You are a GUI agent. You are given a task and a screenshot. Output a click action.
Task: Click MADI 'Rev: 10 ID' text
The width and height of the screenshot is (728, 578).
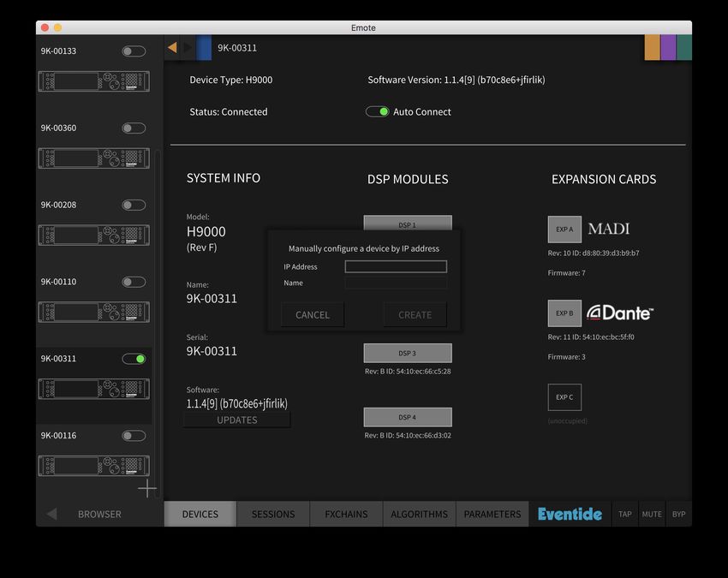point(594,253)
